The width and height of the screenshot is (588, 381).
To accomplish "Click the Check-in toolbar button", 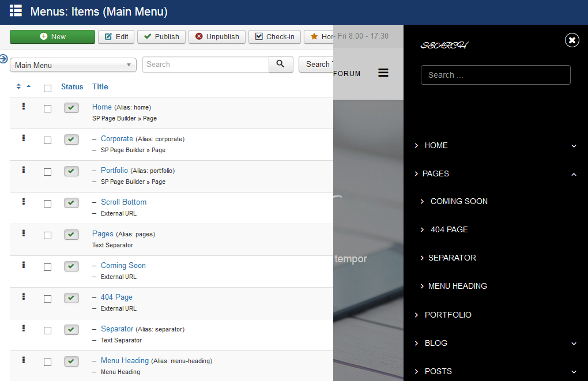I will (x=274, y=37).
